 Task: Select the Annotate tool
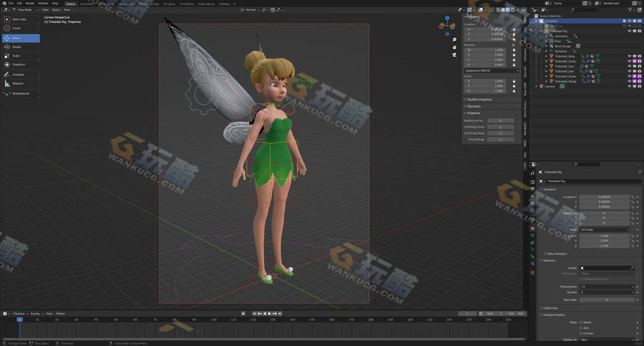coord(21,74)
